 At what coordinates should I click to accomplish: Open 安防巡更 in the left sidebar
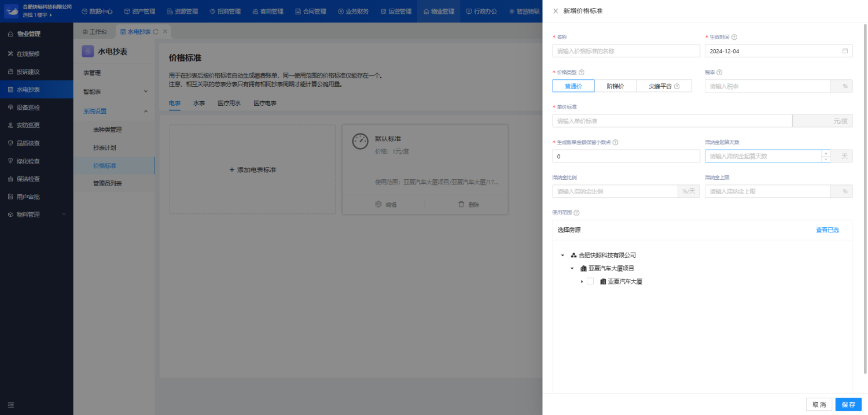36,125
